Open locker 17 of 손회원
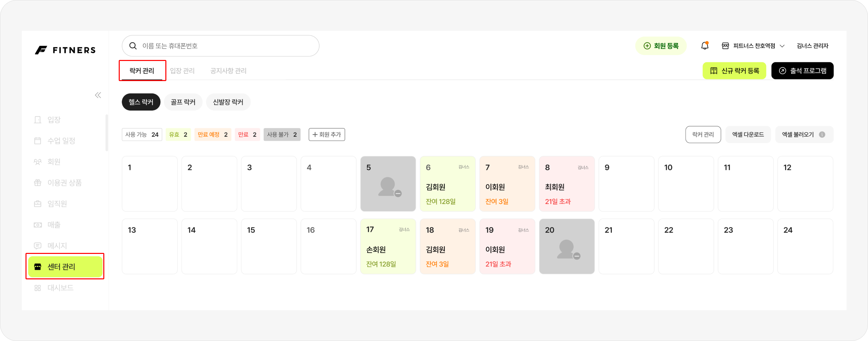This screenshot has width=868, height=341. 388,247
